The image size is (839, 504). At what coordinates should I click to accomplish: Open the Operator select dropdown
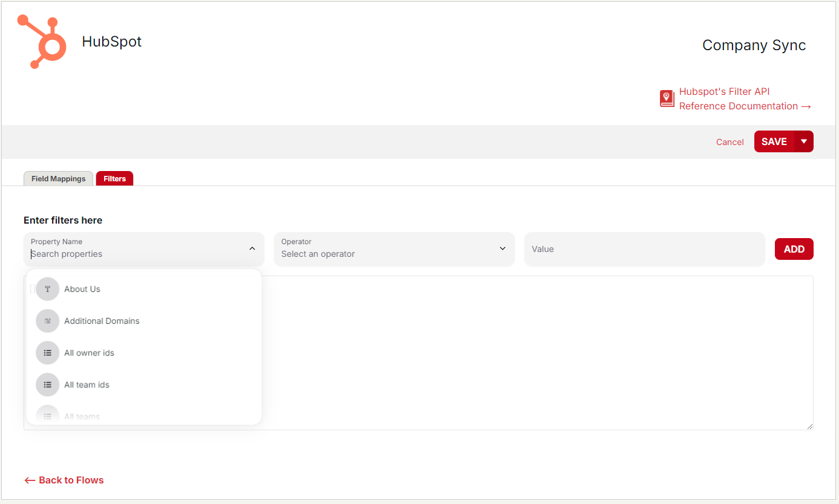click(x=394, y=249)
